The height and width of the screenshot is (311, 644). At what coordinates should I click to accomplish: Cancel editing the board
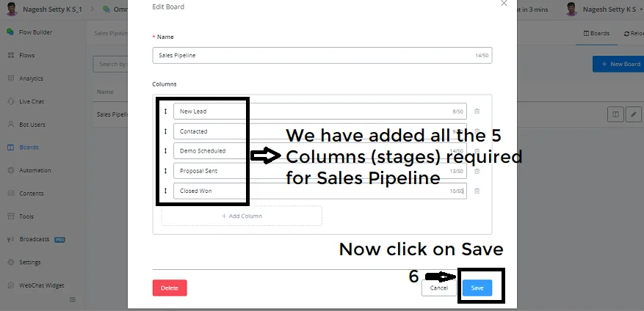pos(438,288)
